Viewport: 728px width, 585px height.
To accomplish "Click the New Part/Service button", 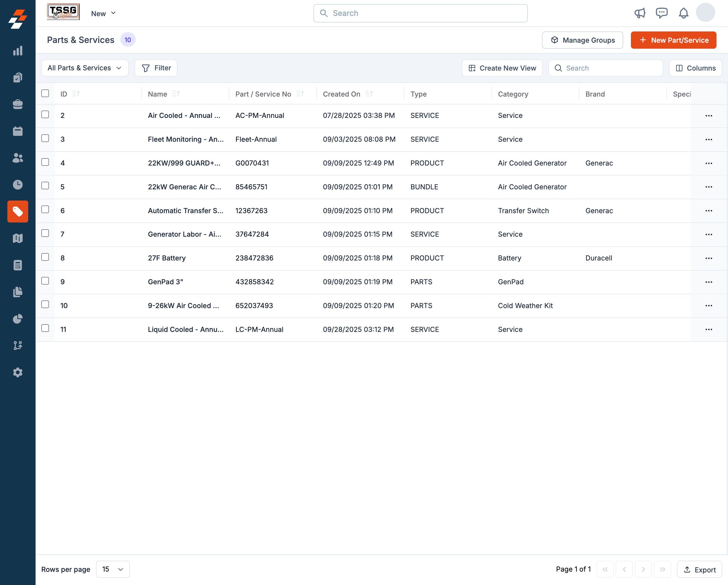I will tap(673, 40).
